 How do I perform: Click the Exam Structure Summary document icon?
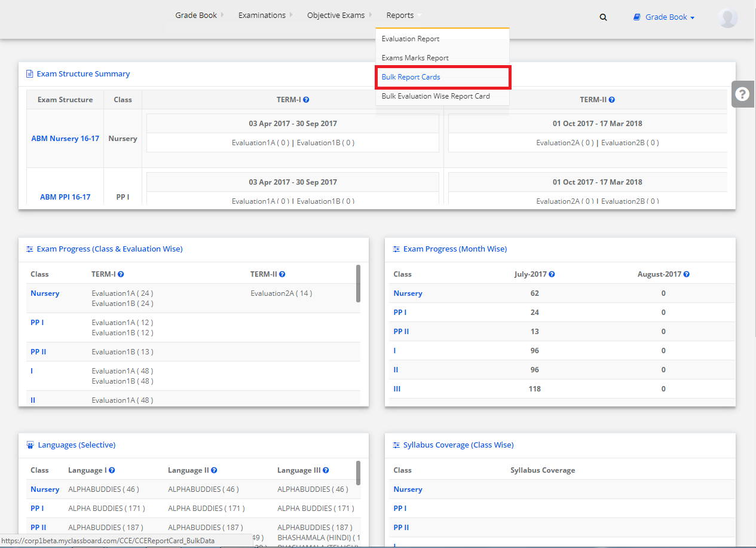29,74
